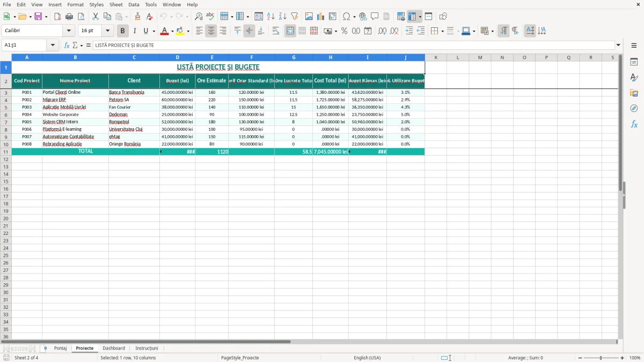Open the Sheet menu
Screen dimensions: 644x362
tap(116, 4)
